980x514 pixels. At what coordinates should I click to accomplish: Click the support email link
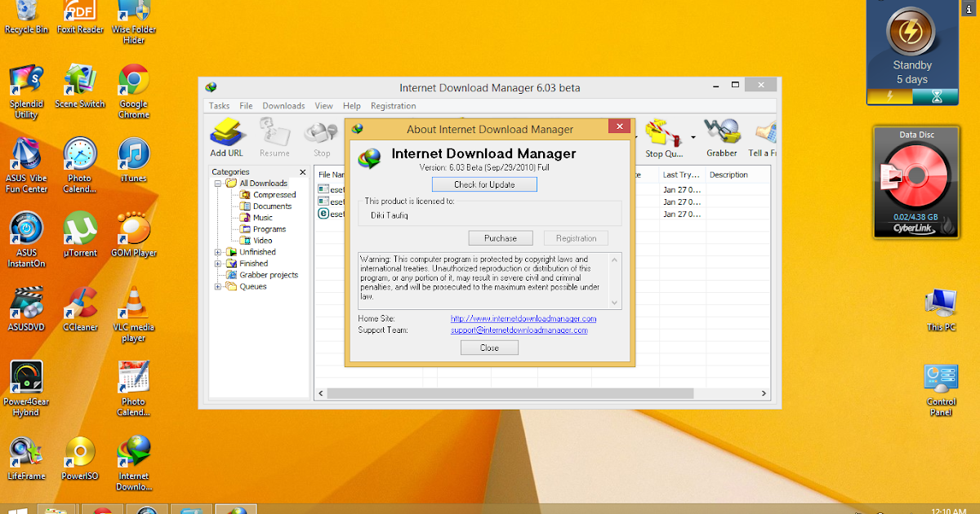point(519,330)
